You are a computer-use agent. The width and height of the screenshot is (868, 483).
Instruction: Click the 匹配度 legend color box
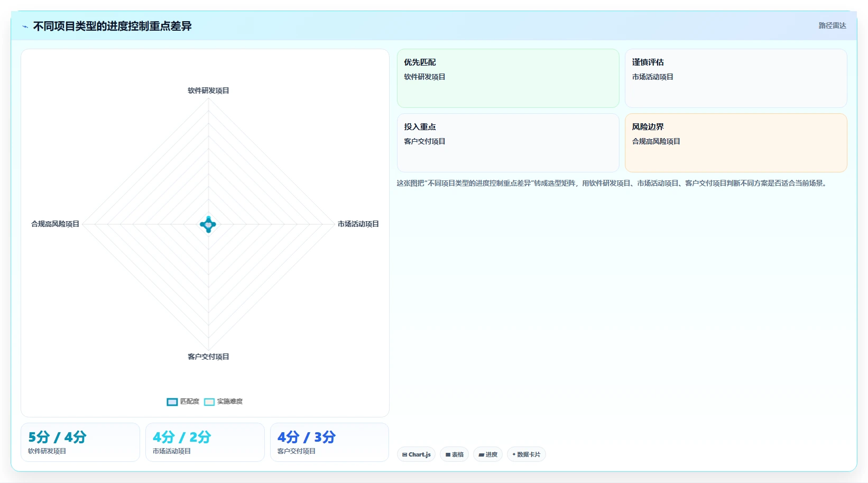[172, 402]
